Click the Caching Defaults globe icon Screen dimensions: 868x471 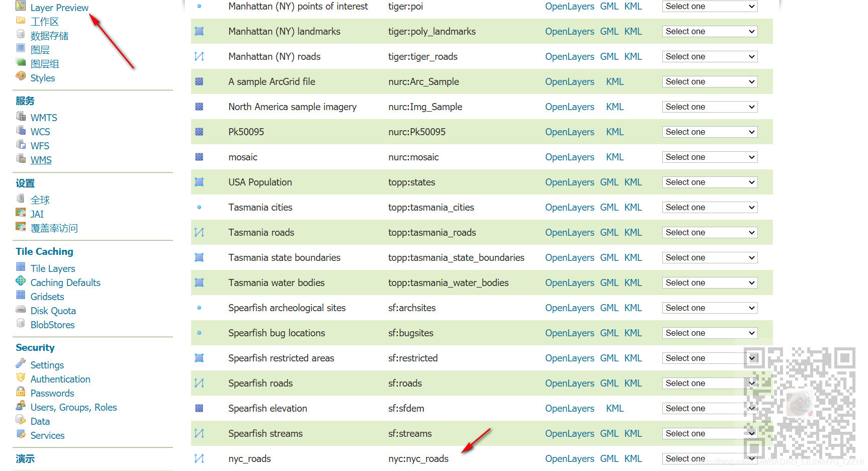point(21,281)
